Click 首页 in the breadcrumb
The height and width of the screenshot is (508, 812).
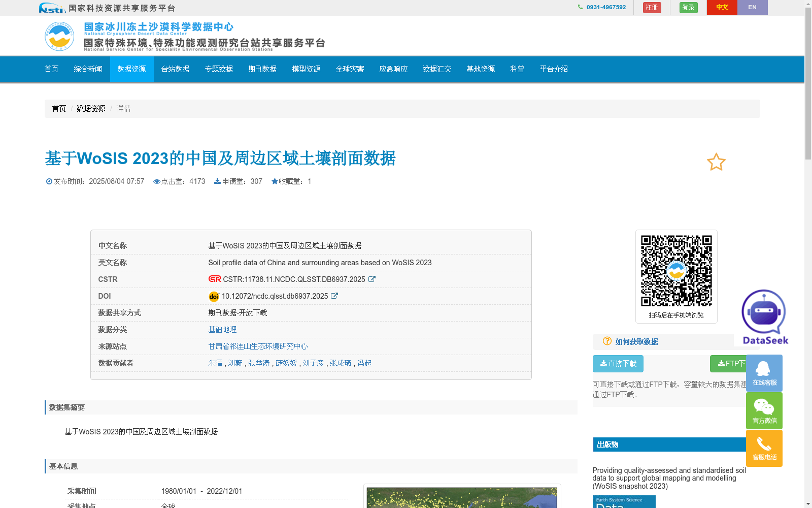click(x=59, y=109)
